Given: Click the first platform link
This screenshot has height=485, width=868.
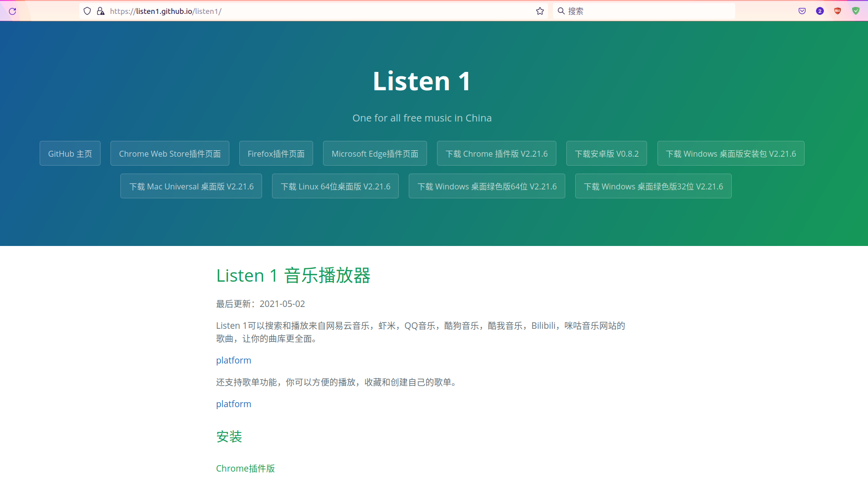Looking at the screenshot, I should (x=233, y=361).
